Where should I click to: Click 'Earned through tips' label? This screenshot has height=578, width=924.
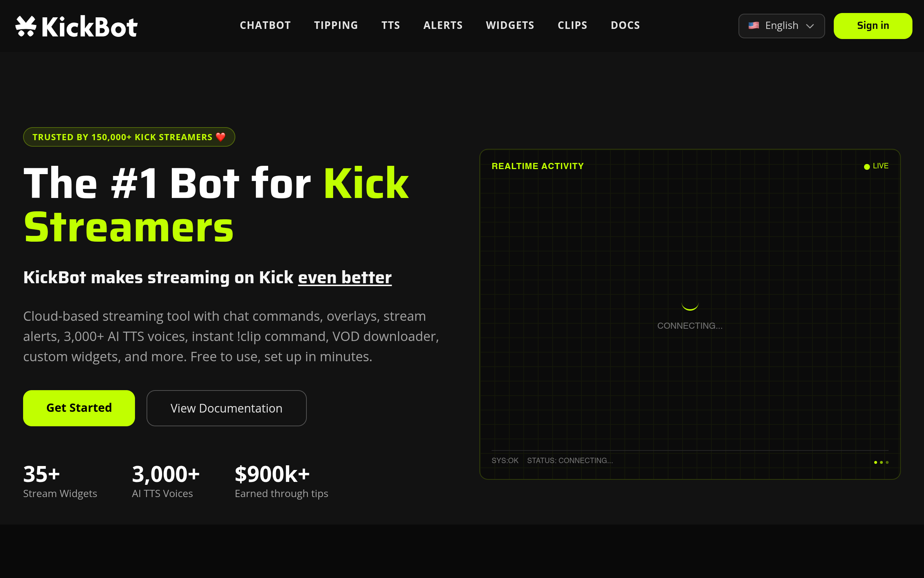282,493
